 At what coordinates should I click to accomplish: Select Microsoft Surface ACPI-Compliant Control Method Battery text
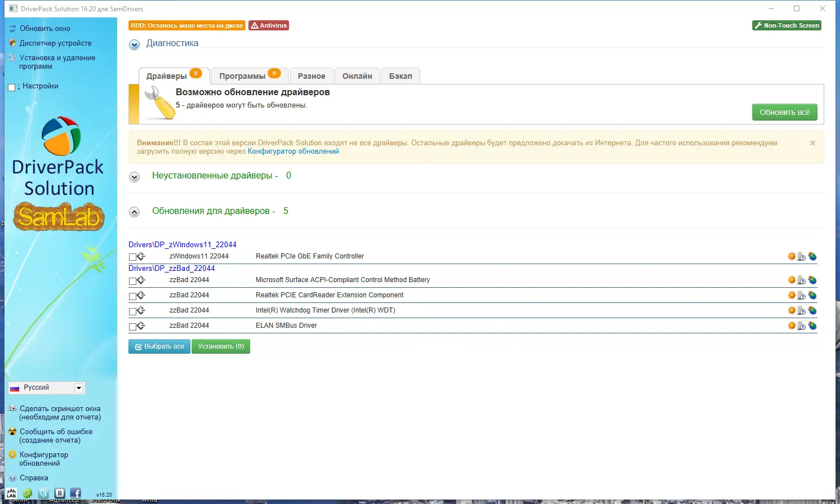[x=343, y=280]
